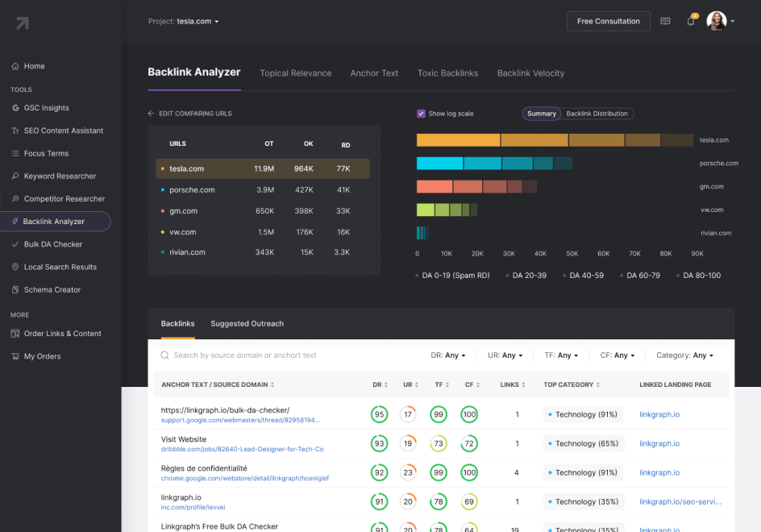Image resolution: width=761 pixels, height=532 pixels.
Task: Open the linkgraph.io/seo-servi... landing page link
Action: click(680, 502)
